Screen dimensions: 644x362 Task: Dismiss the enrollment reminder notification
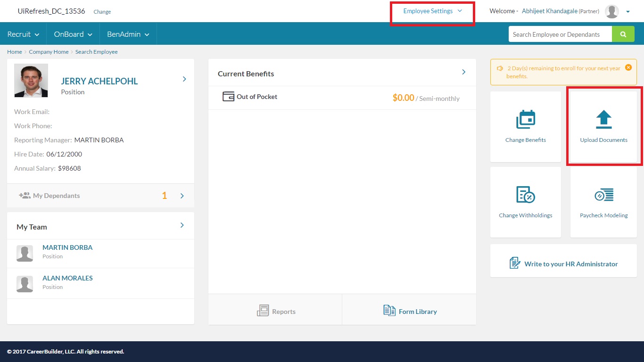tap(628, 67)
